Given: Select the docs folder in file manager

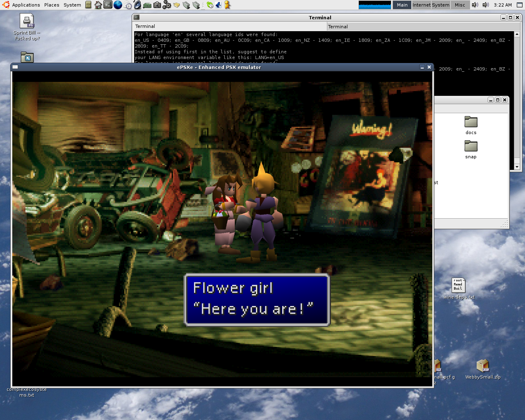Looking at the screenshot, I should 471,125.
